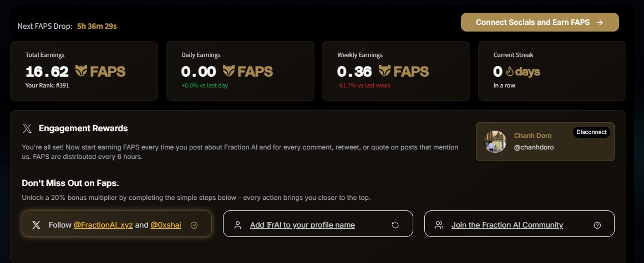The width and height of the screenshot is (644, 263).
Task: Click Add FrAI to your profile name
Action: 302,225
